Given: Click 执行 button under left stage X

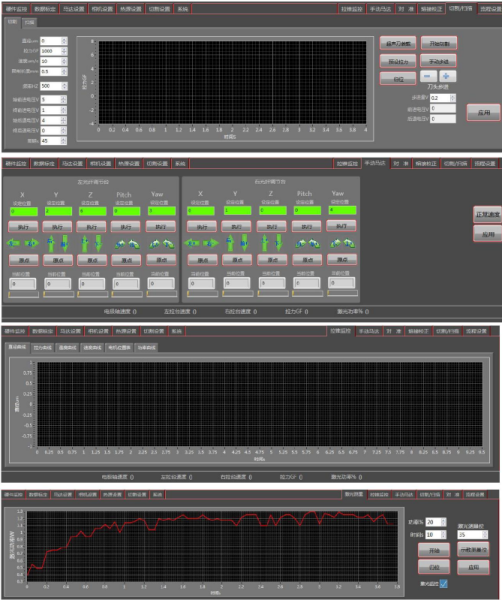Looking at the screenshot, I should coord(23,227).
